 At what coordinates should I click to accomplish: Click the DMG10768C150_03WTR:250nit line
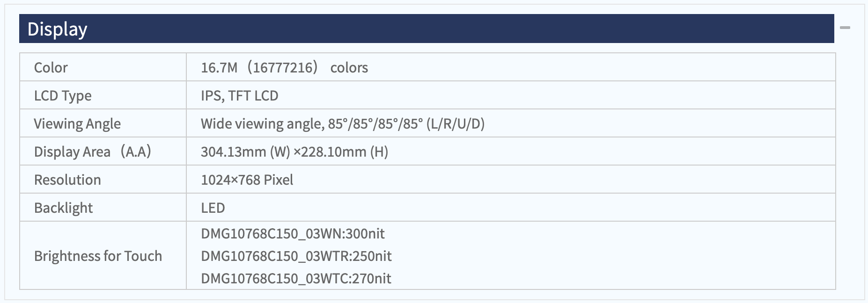click(296, 256)
